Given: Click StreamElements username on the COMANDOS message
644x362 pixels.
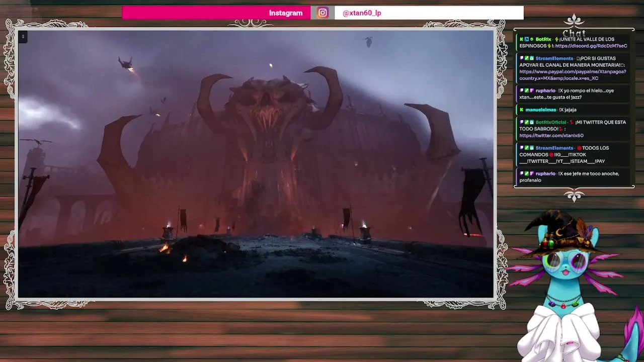Looking at the screenshot, I should [554, 148].
